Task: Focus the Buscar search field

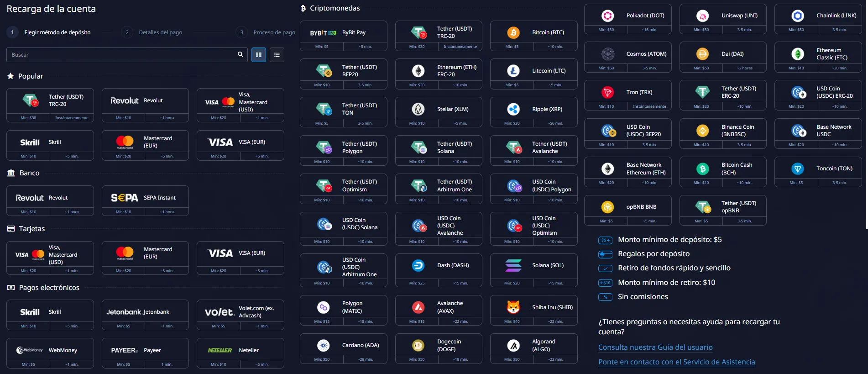Action: [x=127, y=55]
